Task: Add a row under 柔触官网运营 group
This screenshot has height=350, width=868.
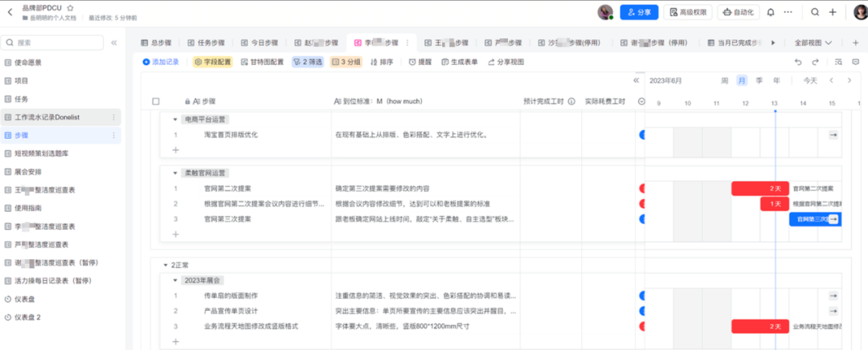Action: pyautogui.click(x=175, y=234)
